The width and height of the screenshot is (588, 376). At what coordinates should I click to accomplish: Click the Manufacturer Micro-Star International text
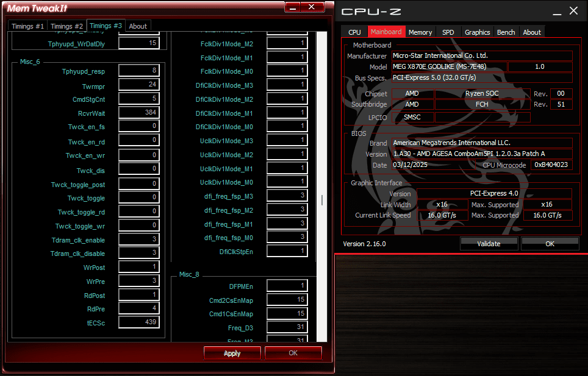(440, 56)
